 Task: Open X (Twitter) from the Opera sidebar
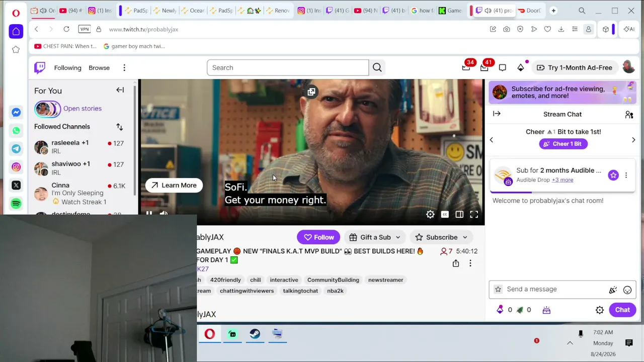(16, 185)
